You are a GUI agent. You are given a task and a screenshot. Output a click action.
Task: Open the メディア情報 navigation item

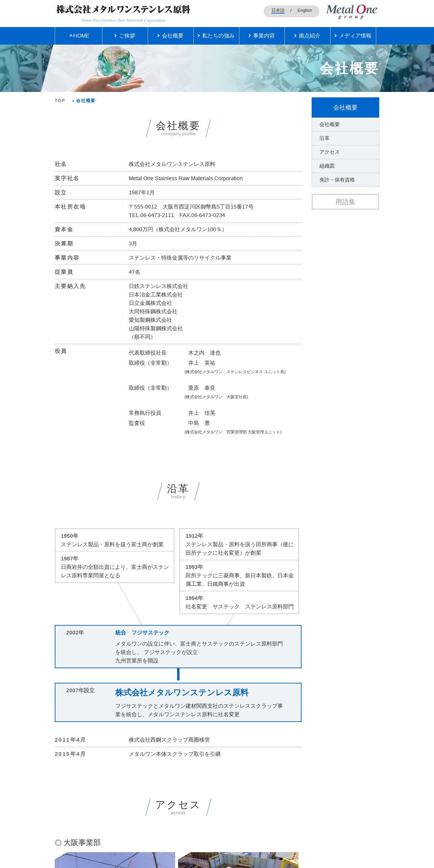pos(353,36)
